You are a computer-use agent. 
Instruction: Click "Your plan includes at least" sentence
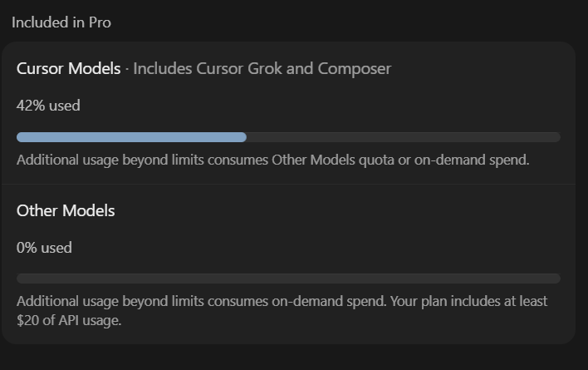[468, 301]
